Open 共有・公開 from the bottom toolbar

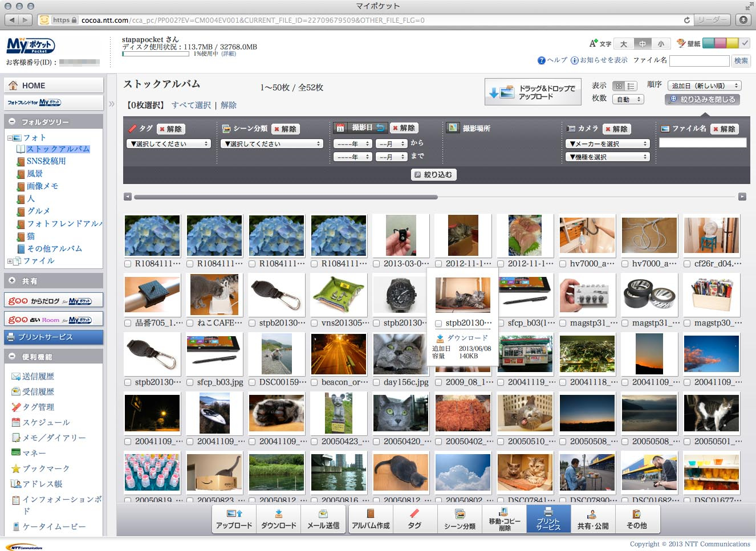[593, 519]
